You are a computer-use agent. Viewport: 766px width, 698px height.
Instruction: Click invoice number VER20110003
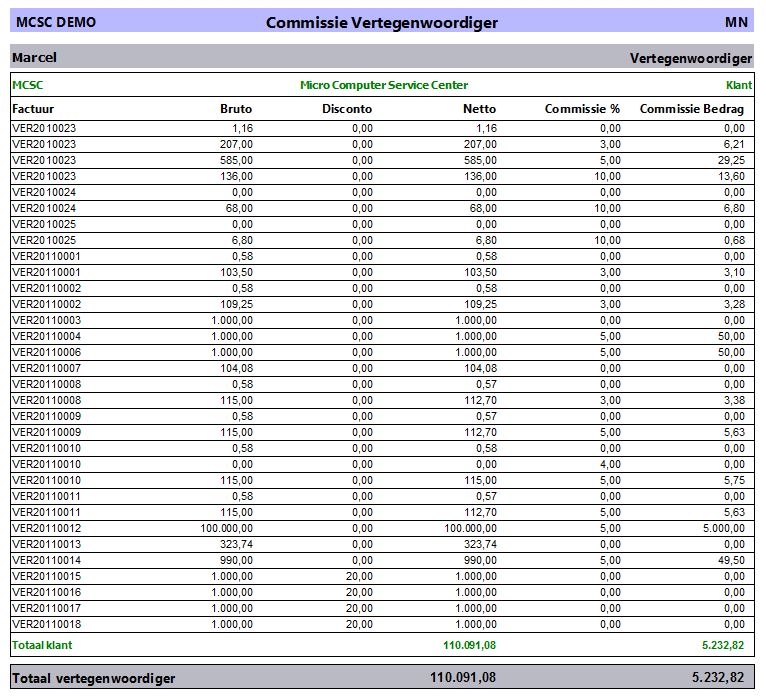(x=46, y=320)
